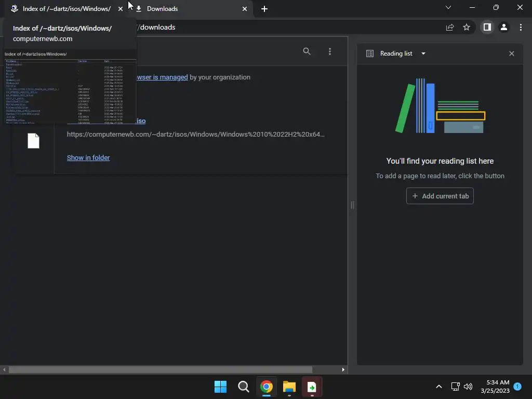Screen dimensions: 532x399
Task: Select the download source URL text
Action: (195, 135)
